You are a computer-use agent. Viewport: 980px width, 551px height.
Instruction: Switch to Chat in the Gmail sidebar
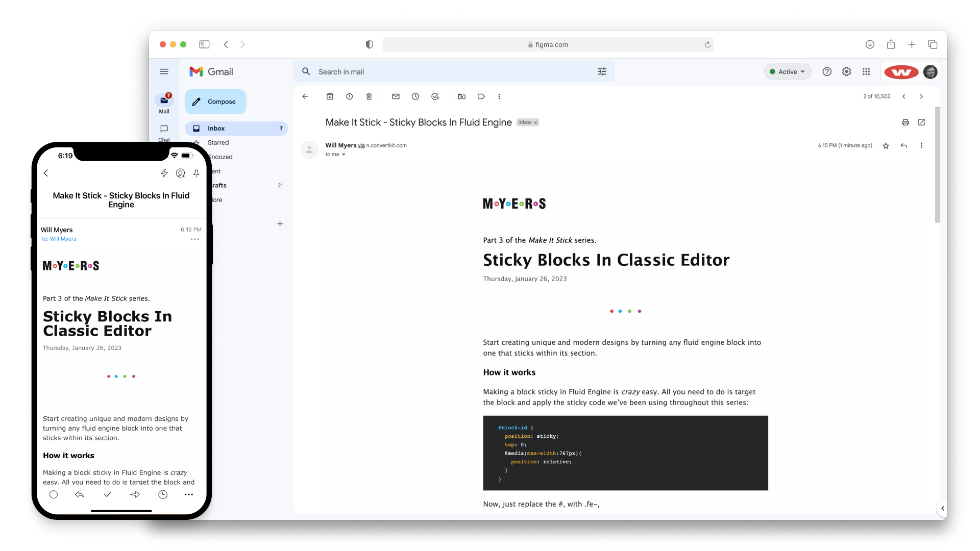pos(164,133)
